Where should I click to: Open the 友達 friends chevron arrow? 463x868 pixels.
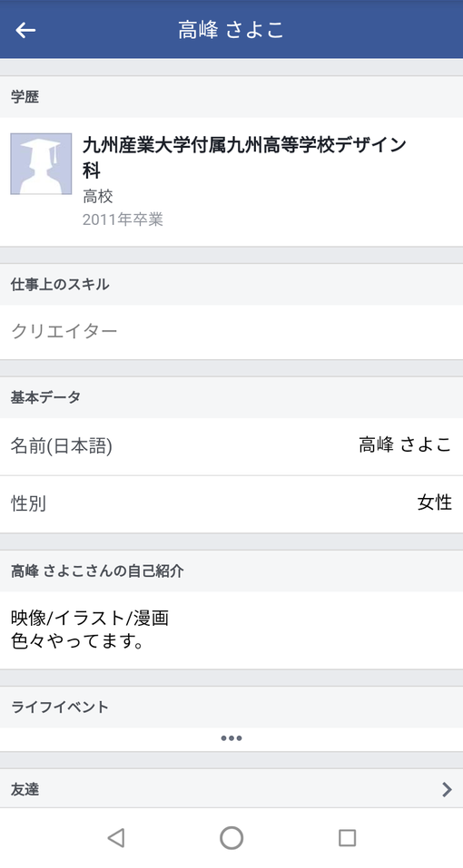447,789
